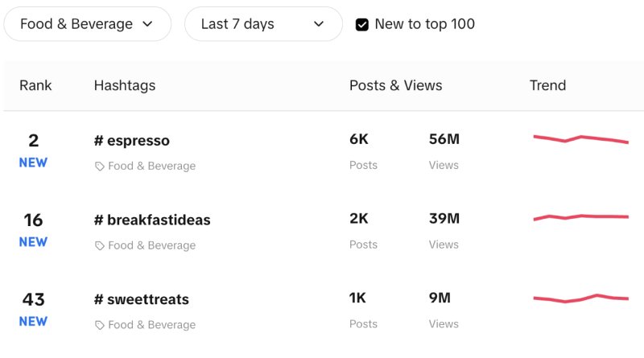
Task: Click the espresso trend line chart
Action: coord(580,139)
